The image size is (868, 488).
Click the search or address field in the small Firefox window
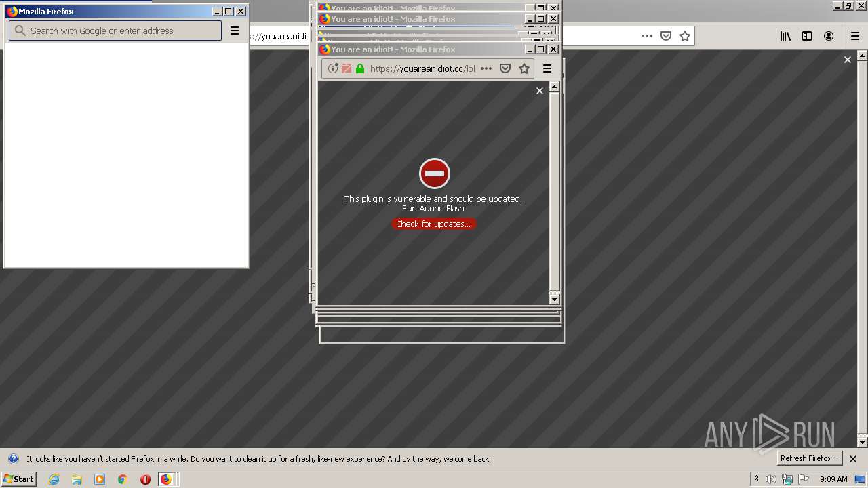[x=115, y=30]
